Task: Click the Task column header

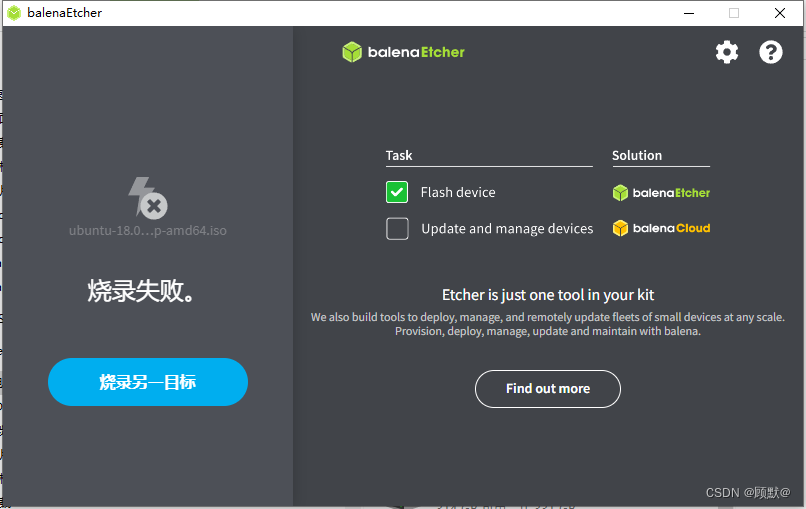Action: [x=399, y=155]
